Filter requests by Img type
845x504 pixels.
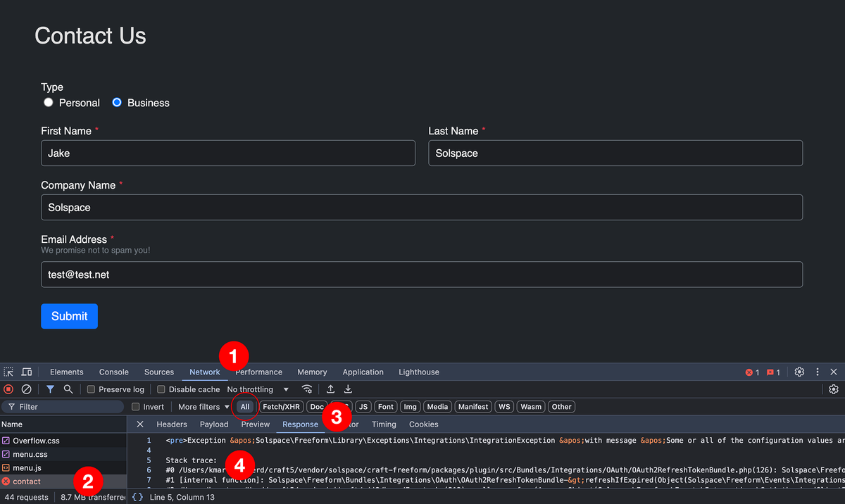[x=410, y=407]
